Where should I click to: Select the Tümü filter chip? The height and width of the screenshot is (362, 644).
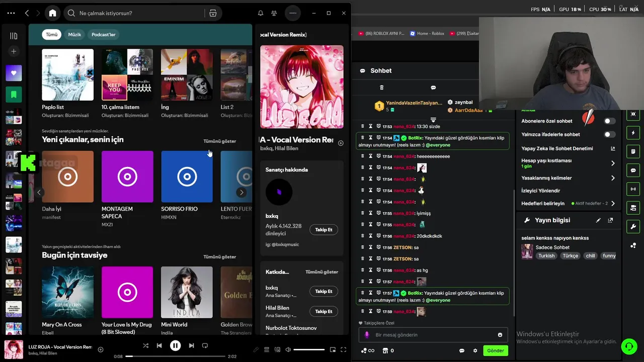(52, 35)
